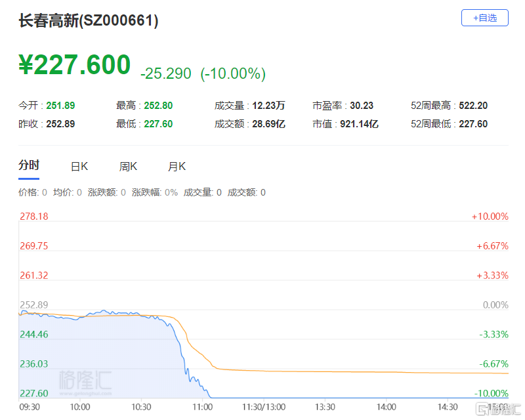Image resolution: width=525 pixels, height=420 pixels.
Task: Switch to the 月K monthly chart tab
Action: (x=177, y=167)
